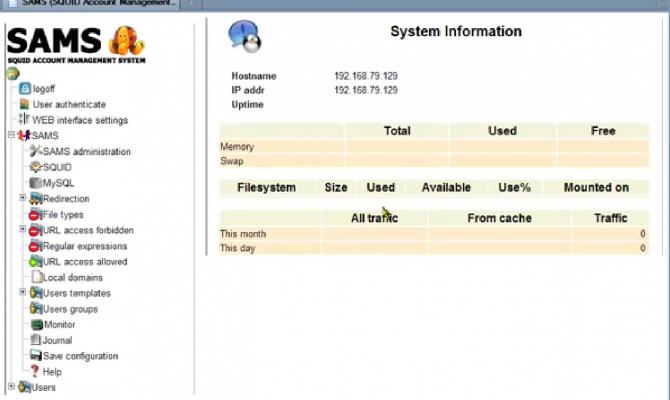The image size is (670, 400).
Task: Click the Uptime label
Action: 247,105
